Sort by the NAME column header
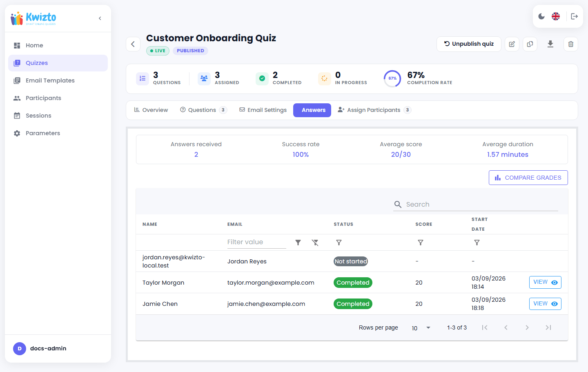 (150, 224)
